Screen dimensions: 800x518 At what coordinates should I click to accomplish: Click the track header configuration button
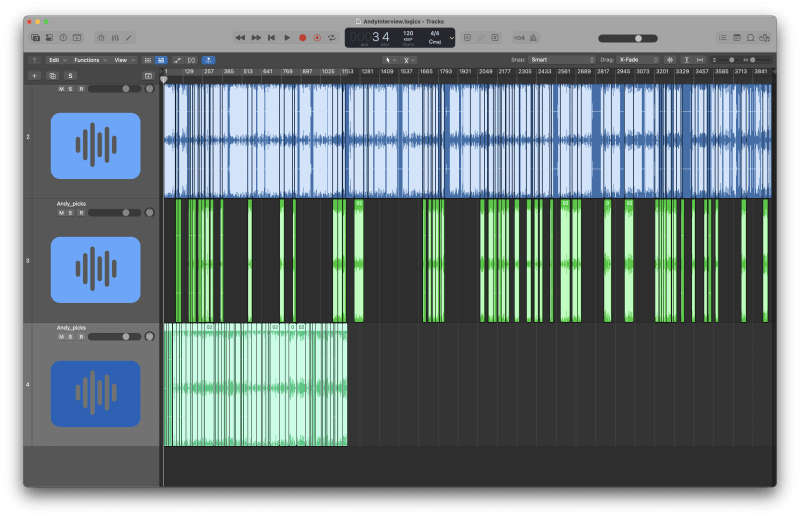pyautogui.click(x=148, y=76)
